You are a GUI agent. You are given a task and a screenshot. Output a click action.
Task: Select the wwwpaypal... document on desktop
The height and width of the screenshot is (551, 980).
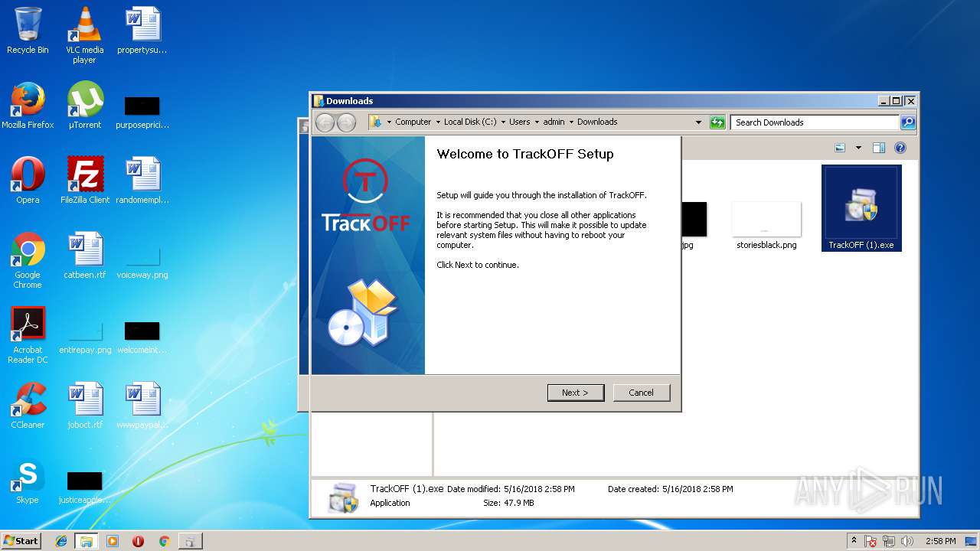pos(142,406)
